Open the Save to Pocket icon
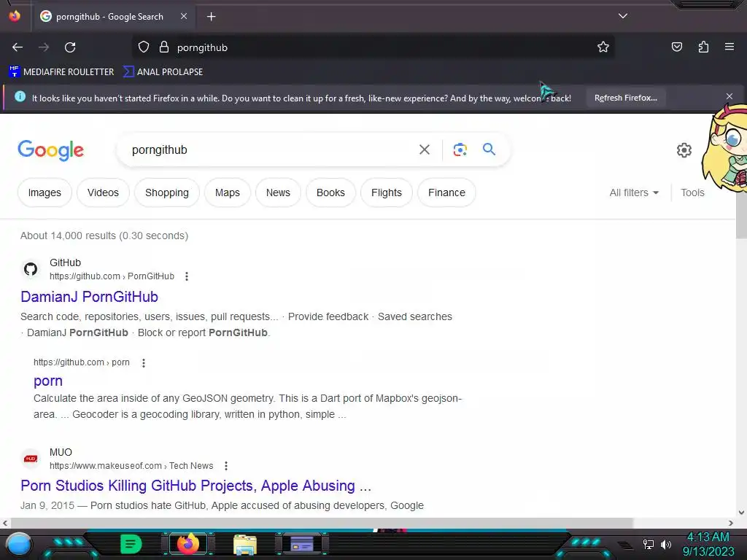Image resolution: width=747 pixels, height=560 pixels. (677, 47)
